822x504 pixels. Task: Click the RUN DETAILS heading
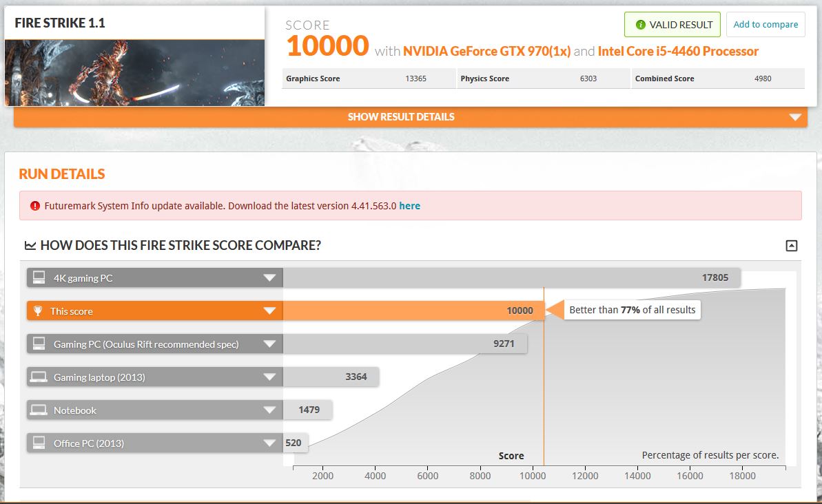click(x=62, y=174)
